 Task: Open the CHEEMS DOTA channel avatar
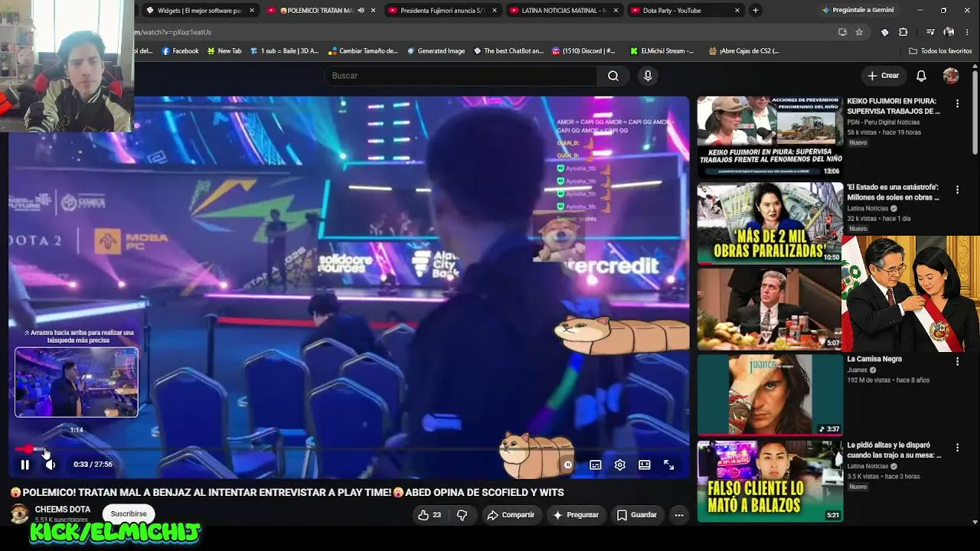pyautogui.click(x=20, y=514)
